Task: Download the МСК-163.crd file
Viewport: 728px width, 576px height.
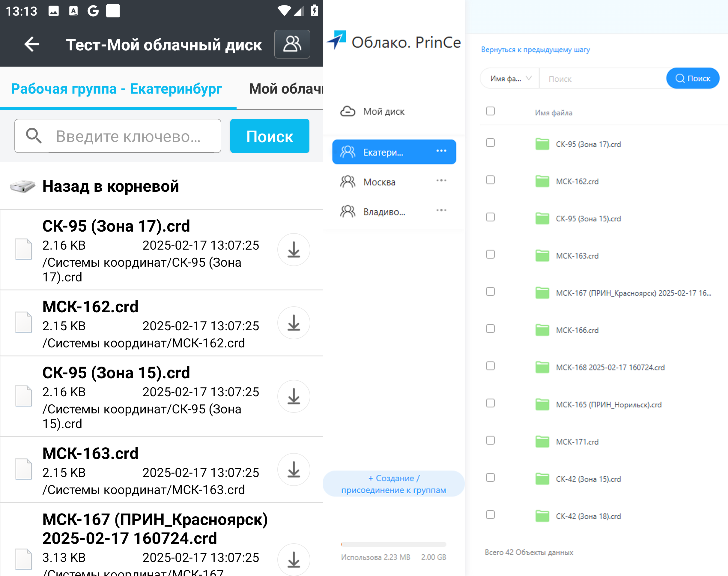Action: point(294,469)
